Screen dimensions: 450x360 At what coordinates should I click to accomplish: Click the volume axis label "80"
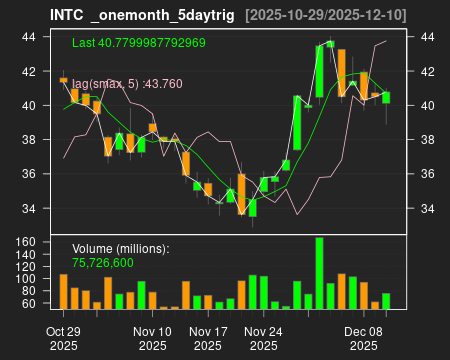(x=29, y=291)
